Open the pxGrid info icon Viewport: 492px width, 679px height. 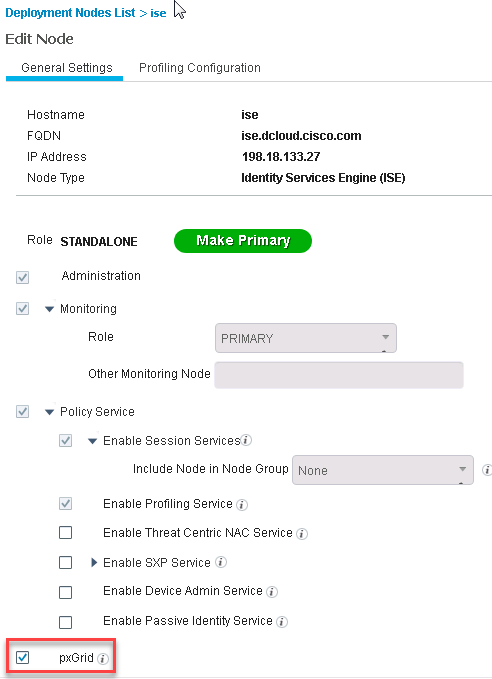pyautogui.click(x=103, y=659)
